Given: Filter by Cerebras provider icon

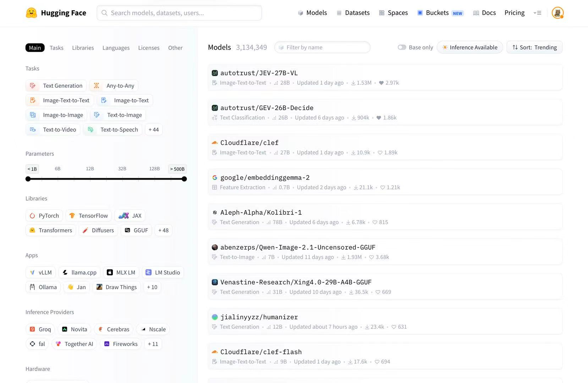Looking at the screenshot, I should click(x=100, y=329).
